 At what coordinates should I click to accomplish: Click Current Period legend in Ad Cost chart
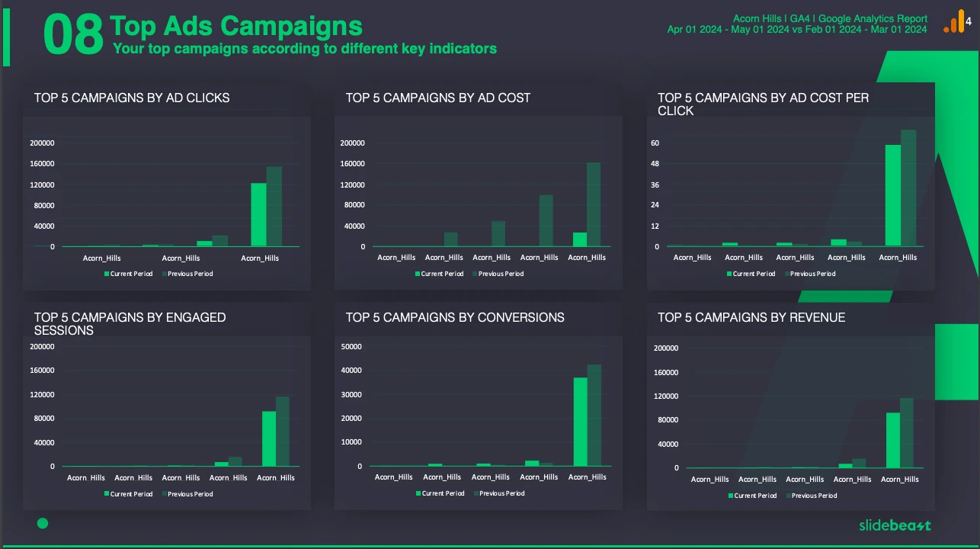point(439,274)
